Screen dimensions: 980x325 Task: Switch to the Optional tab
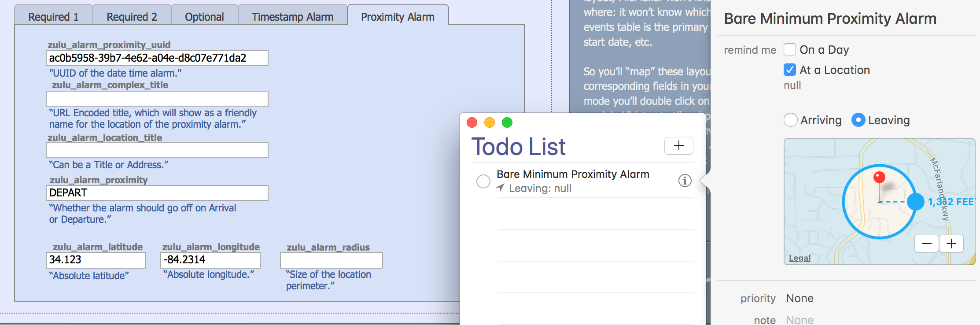point(204,16)
